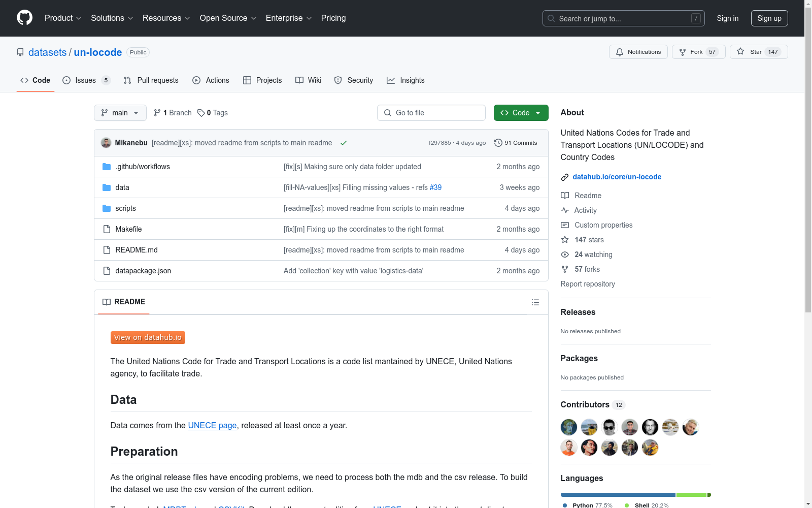This screenshot has width=812, height=508.
Task: Focus the Go to file input
Action: coord(431,113)
